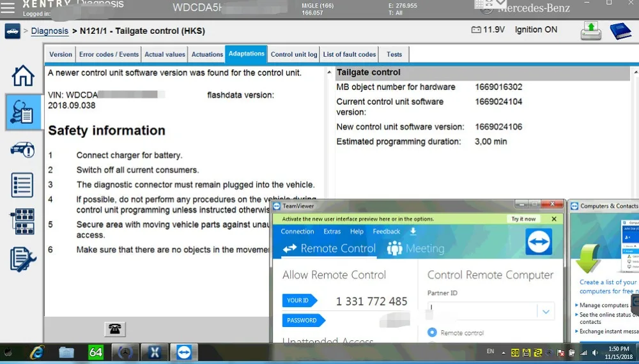Open the document with wrench sidebar icon
The width and height of the screenshot is (639, 364).
click(23, 259)
